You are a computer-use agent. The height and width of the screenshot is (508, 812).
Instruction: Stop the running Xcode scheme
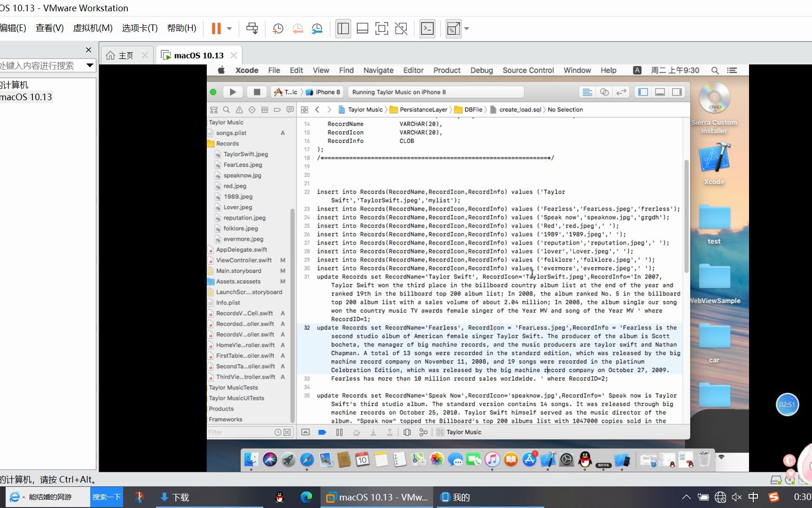257,92
